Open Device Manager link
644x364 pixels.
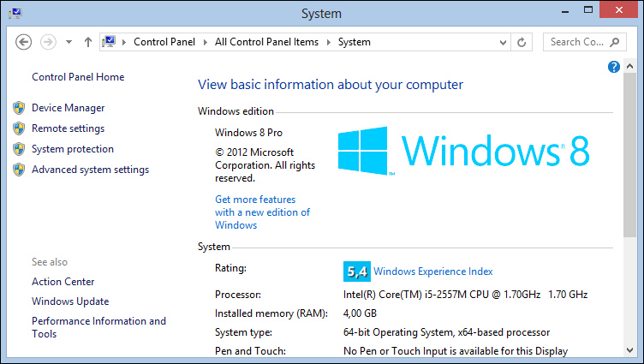coord(69,108)
